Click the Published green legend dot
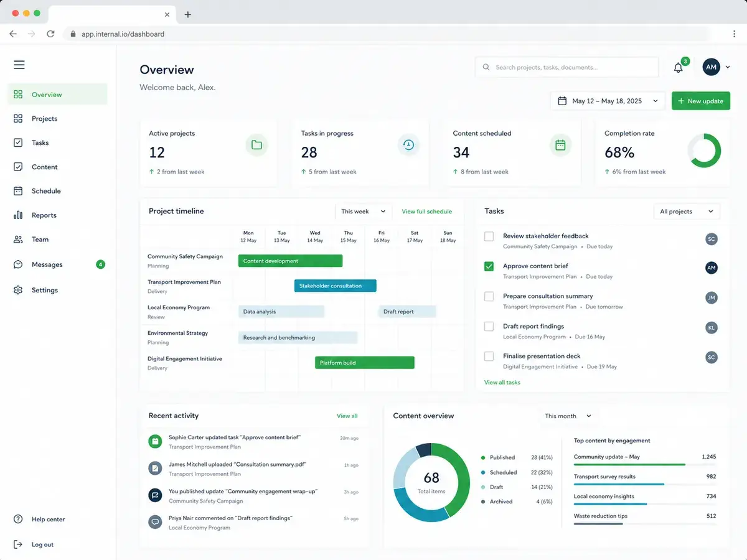747x560 pixels. click(x=483, y=457)
